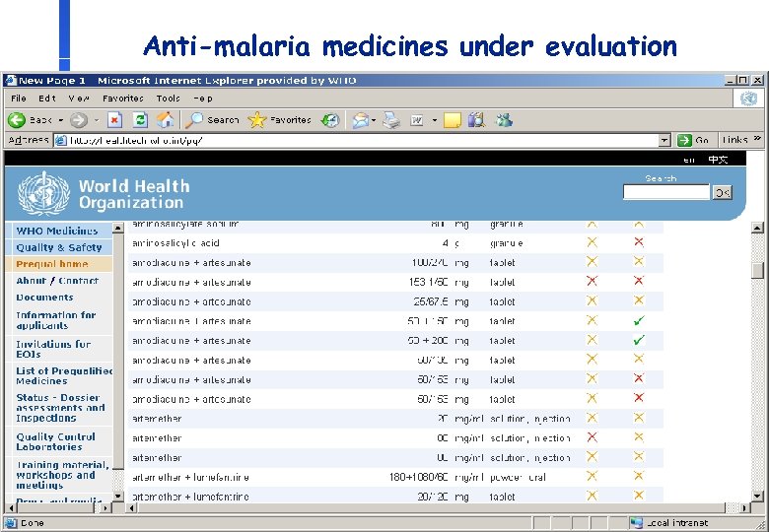Image resolution: width=769 pixels, height=532 pixels.
Task: Click main page scrollbar down arrow
Action: pyautogui.click(x=758, y=497)
